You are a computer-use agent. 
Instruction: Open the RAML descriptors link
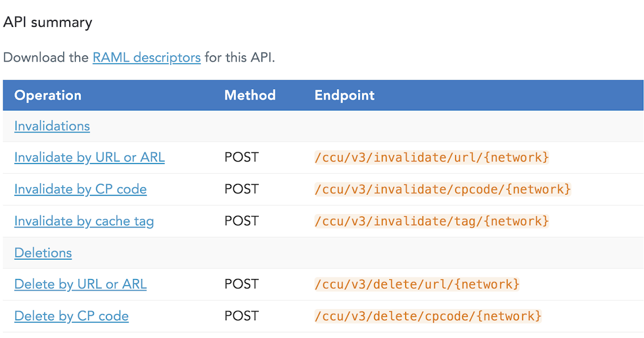point(146,57)
